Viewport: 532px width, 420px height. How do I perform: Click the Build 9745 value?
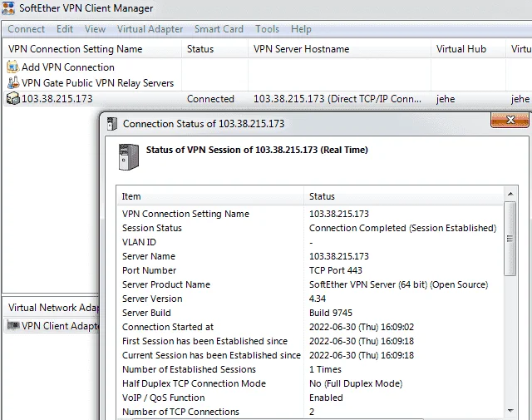click(x=331, y=313)
